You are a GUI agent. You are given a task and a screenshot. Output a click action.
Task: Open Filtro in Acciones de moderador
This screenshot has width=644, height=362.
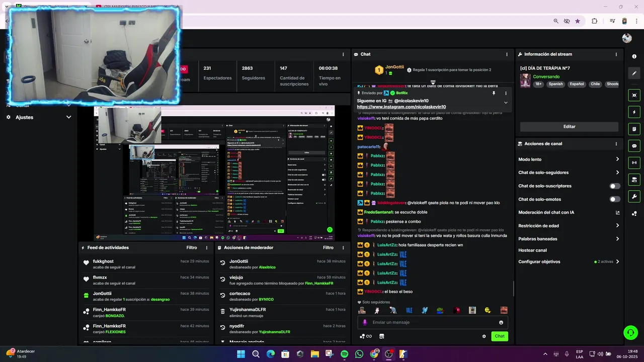328,248
